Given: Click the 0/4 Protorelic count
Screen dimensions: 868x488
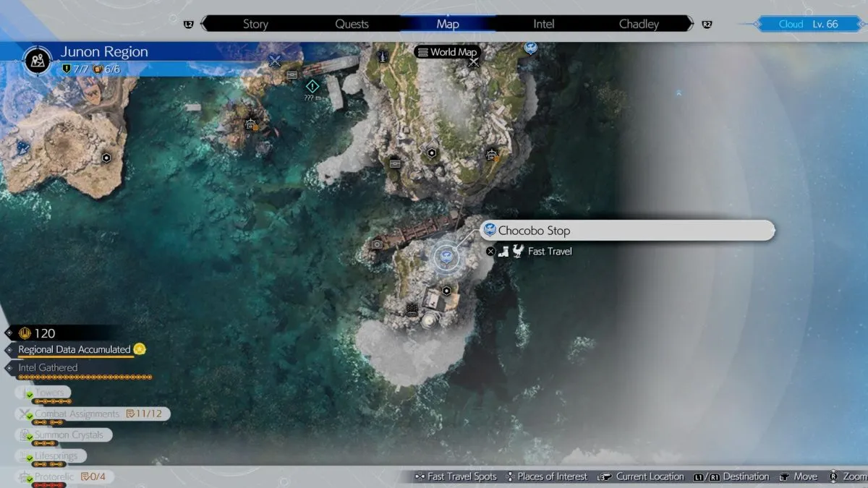Looking at the screenshot, I should tap(93, 476).
